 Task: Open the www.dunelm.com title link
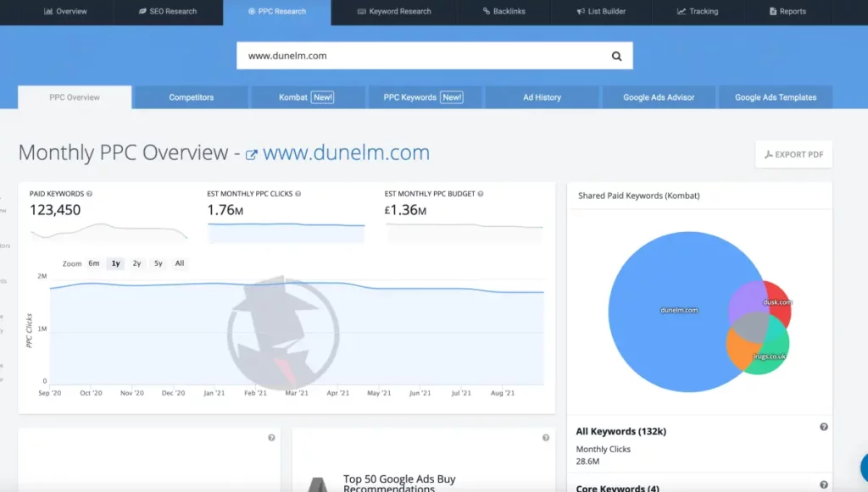tap(346, 152)
